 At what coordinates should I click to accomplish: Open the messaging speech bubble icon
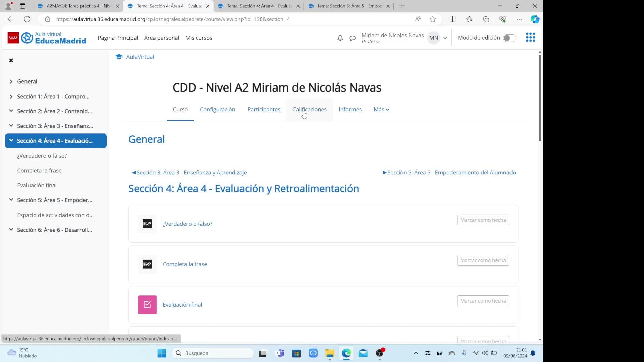coord(352,38)
